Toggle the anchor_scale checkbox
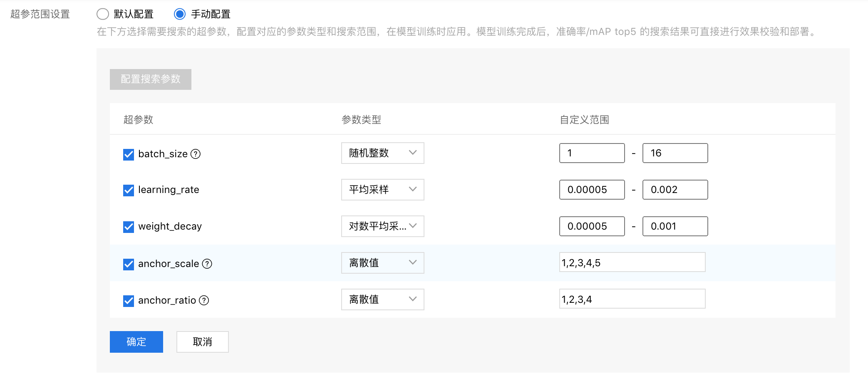The image size is (868, 381). pyautogui.click(x=129, y=264)
